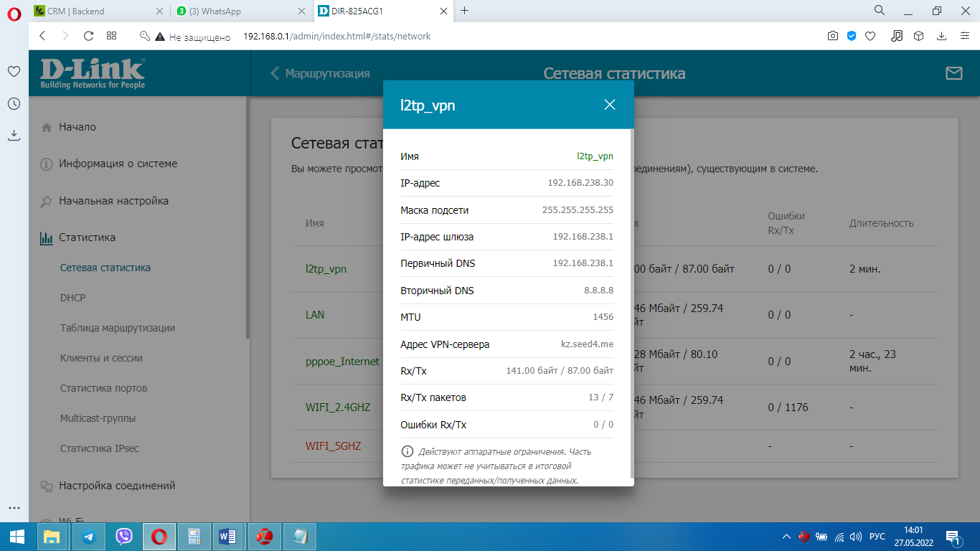Open the Начало menu item
Screen dimensions: 980x551
coord(77,127)
